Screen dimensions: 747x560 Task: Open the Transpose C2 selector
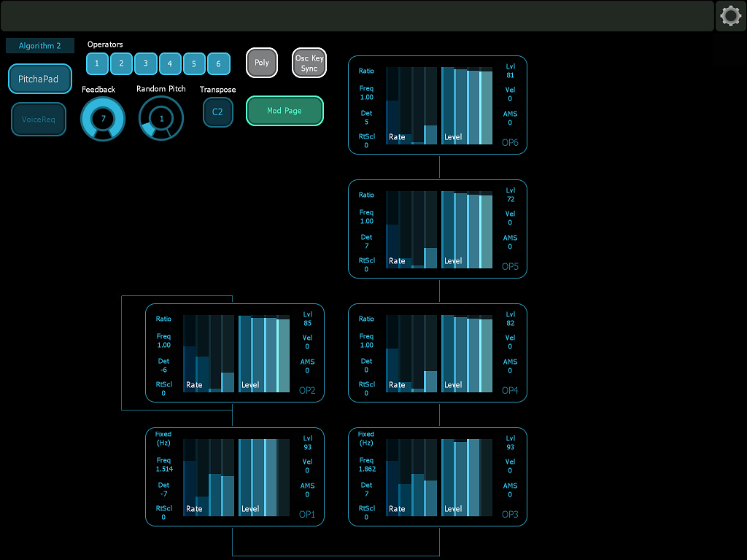(x=217, y=112)
